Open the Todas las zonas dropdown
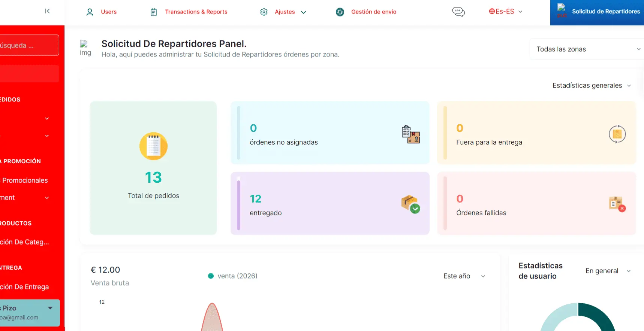The image size is (644, 331). click(x=587, y=49)
